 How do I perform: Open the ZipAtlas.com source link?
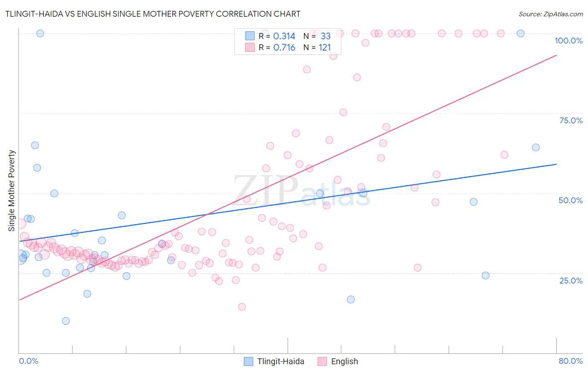coord(551,14)
